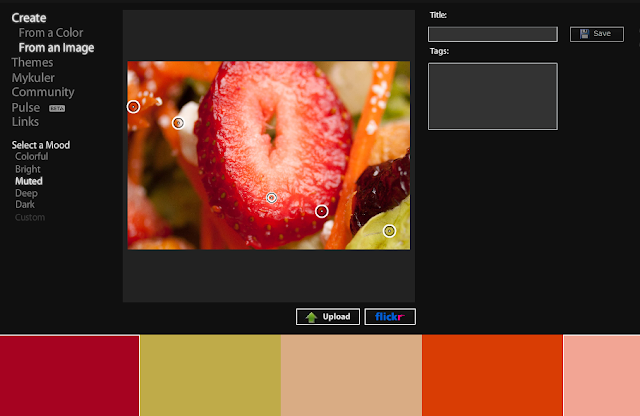Choose the Dark mood
Viewport: 640px width, 416px height.
coord(24,205)
